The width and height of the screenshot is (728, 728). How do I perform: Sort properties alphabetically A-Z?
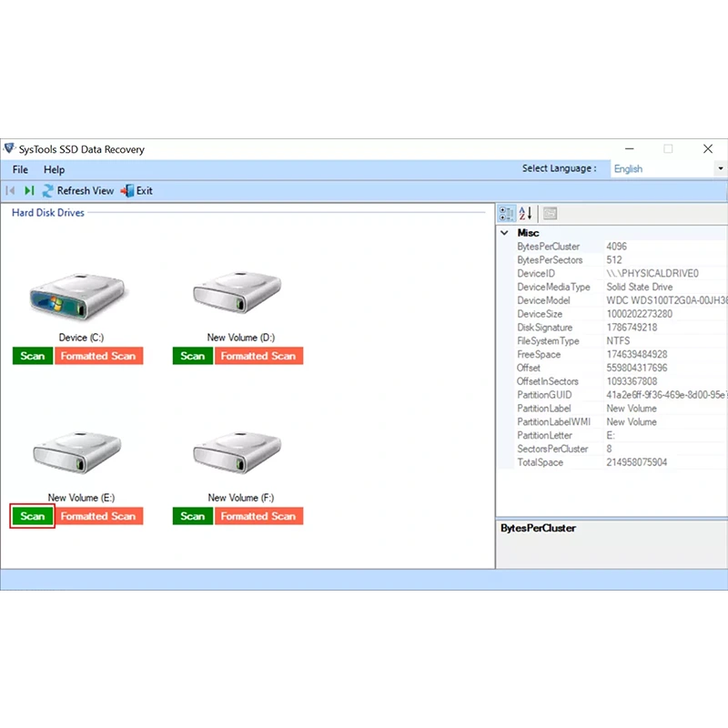pos(525,214)
